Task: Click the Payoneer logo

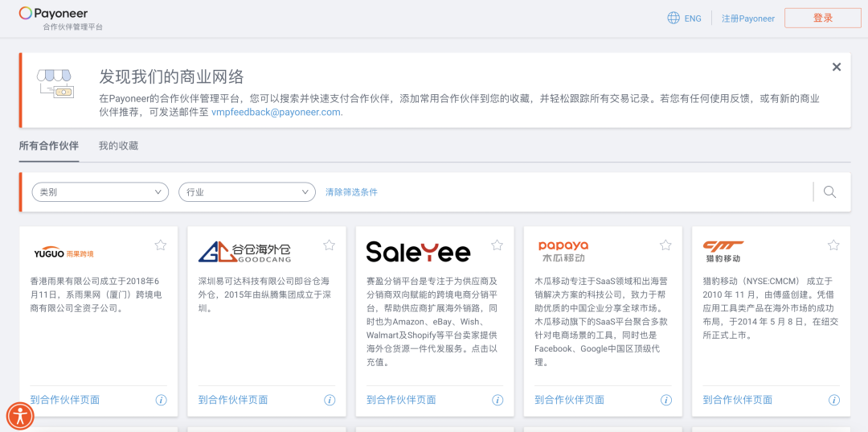Action: [x=53, y=14]
